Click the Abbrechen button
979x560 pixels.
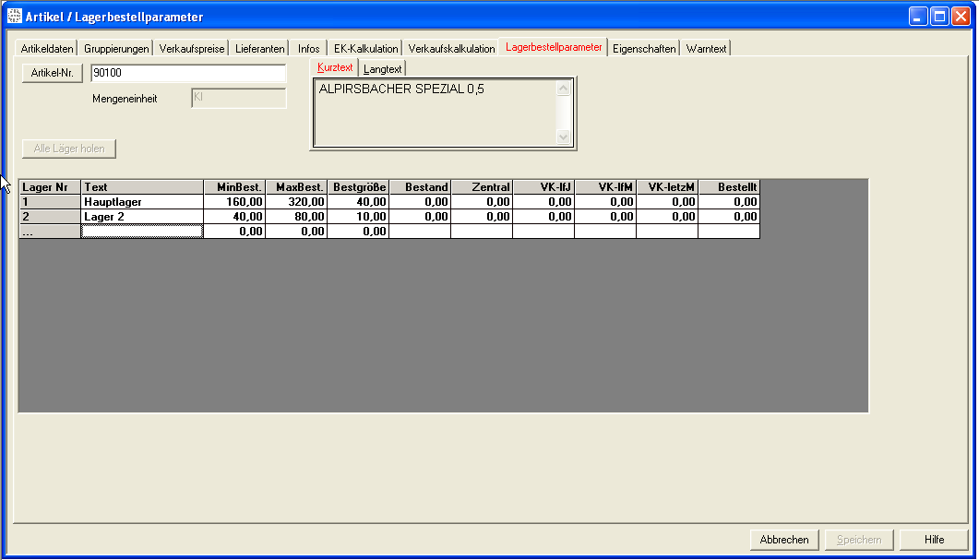[784, 540]
